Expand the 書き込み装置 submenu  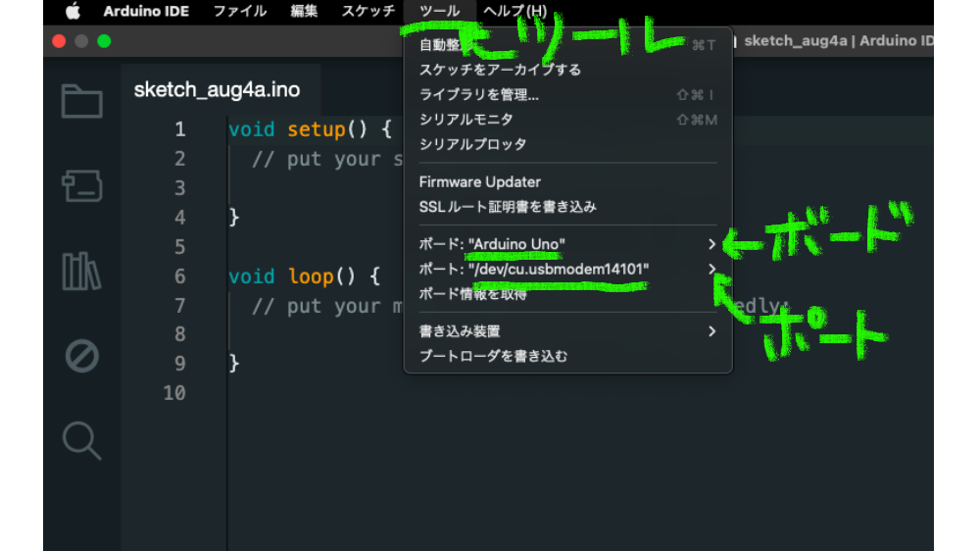click(x=567, y=331)
